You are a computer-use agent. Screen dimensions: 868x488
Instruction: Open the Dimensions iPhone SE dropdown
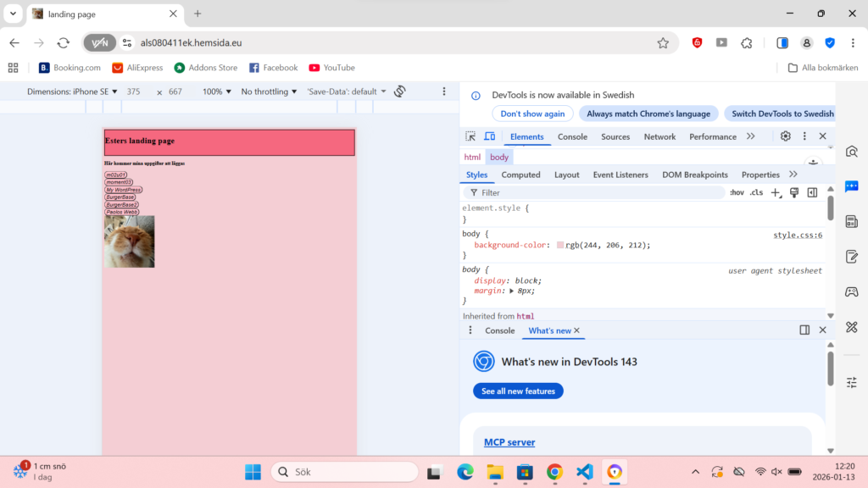(72, 91)
